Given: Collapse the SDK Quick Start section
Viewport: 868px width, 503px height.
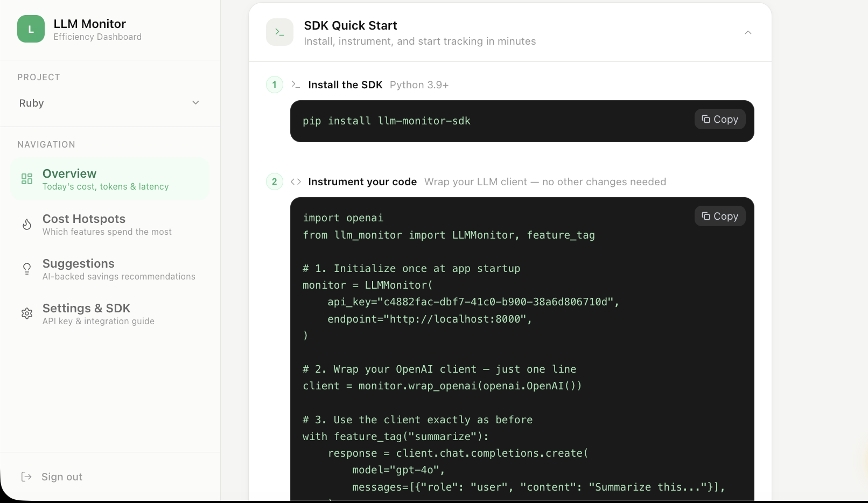Looking at the screenshot, I should click(x=748, y=33).
